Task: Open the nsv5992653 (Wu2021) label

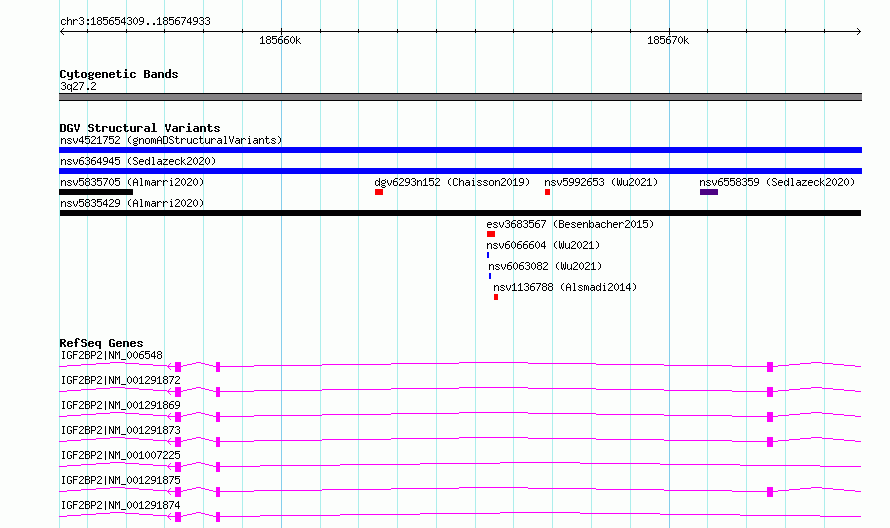Action: coord(601,182)
